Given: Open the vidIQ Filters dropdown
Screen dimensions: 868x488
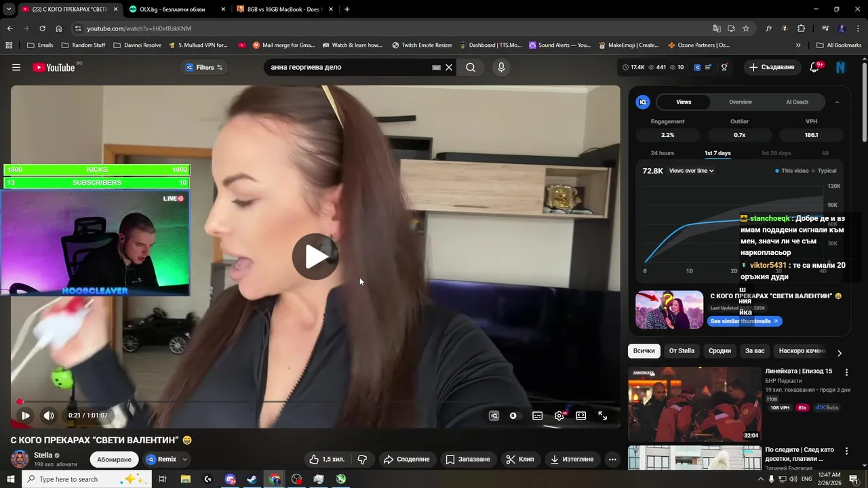Looking at the screenshot, I should (x=204, y=67).
